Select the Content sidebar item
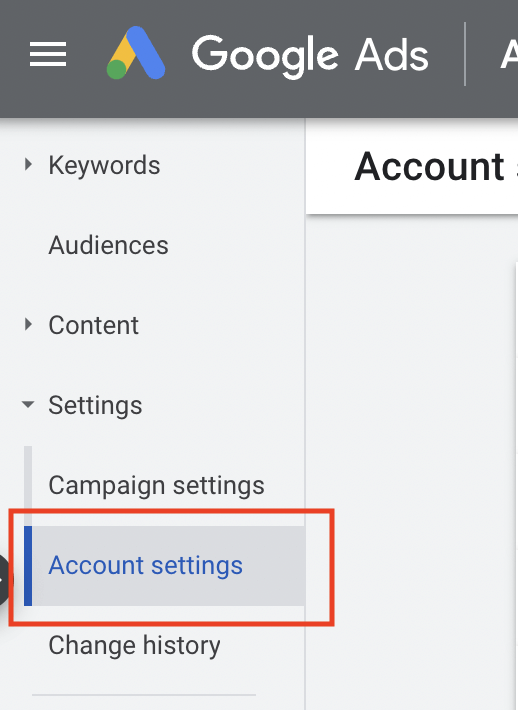This screenshot has height=710, width=518. coord(93,325)
